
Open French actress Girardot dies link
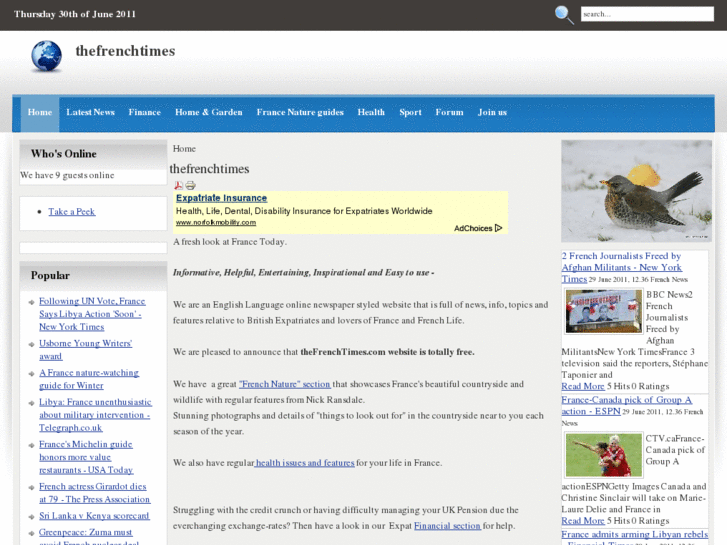tap(94, 493)
